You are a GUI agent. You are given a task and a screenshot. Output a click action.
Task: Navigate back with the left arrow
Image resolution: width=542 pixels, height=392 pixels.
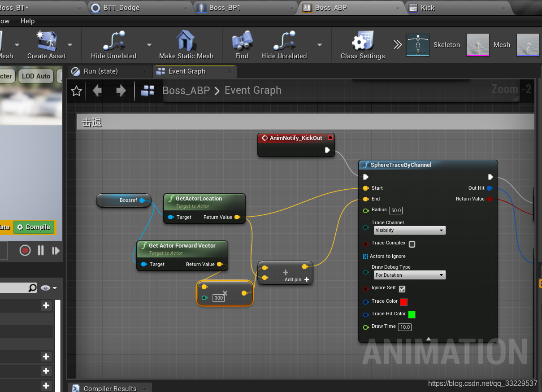(97, 91)
